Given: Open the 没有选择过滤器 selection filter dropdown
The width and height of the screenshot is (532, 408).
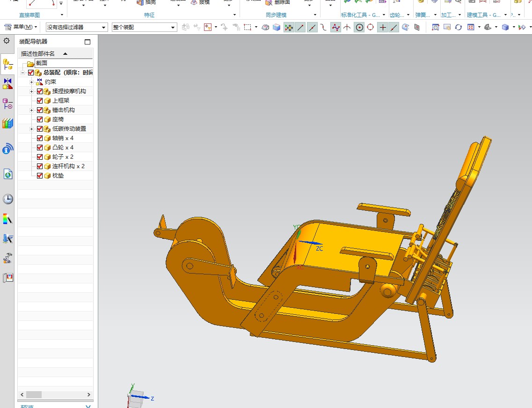Looking at the screenshot, I should pos(77,27).
